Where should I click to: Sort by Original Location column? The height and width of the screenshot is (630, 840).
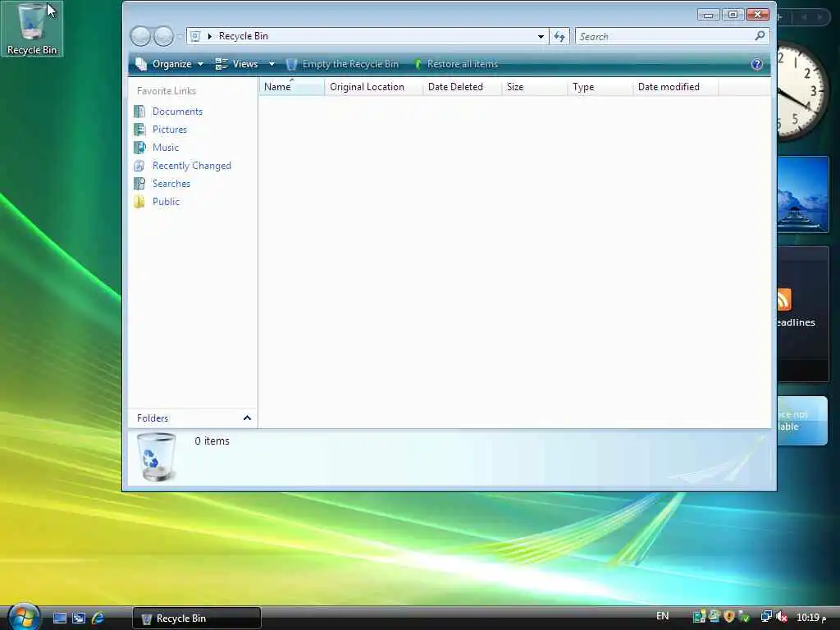click(373, 87)
